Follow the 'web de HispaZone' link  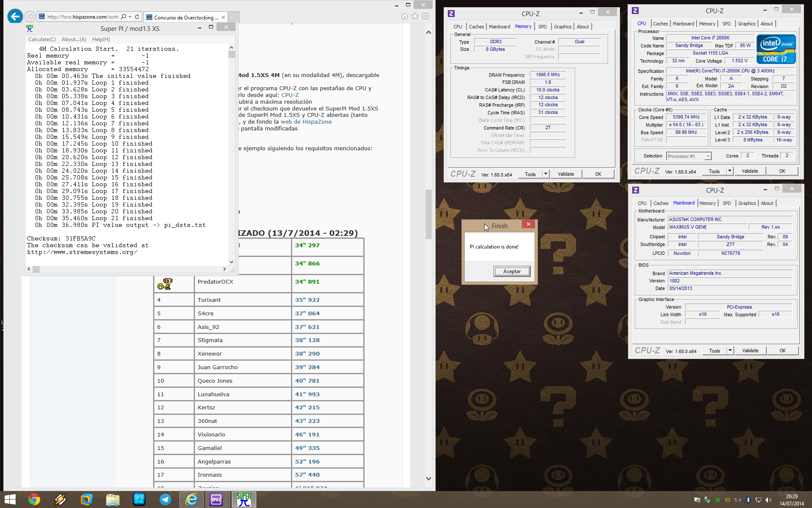306,122
